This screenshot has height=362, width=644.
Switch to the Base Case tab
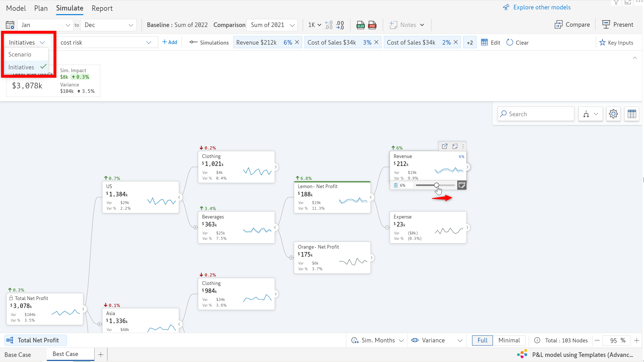[18, 355]
